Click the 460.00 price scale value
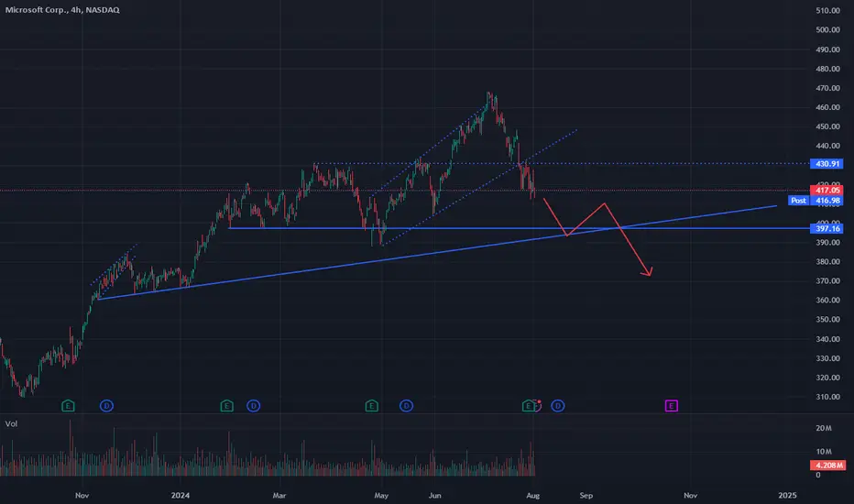The image size is (854, 504). click(x=827, y=107)
